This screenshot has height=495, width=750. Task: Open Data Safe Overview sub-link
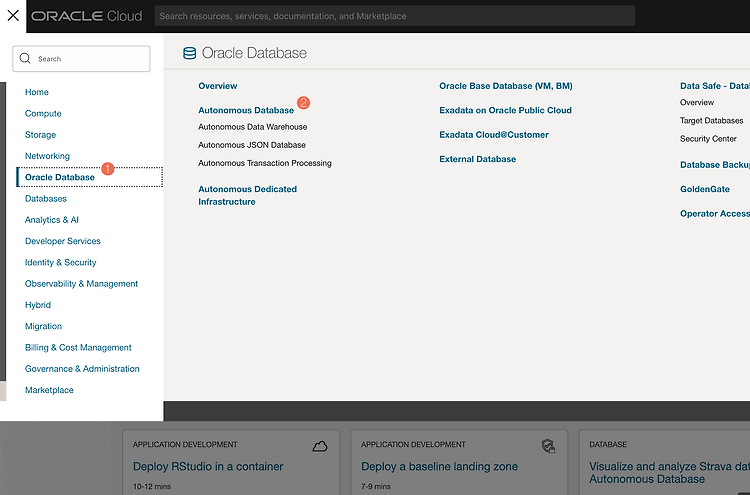[697, 102]
